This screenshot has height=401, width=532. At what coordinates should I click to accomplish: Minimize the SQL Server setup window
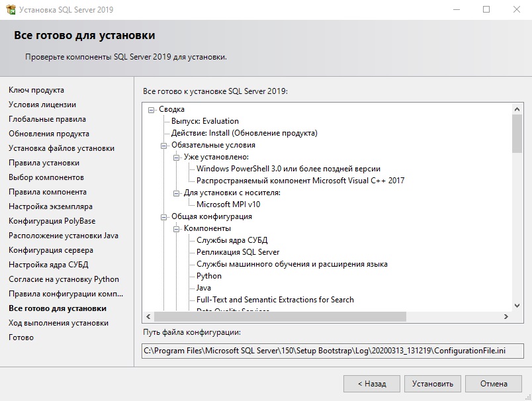click(x=457, y=9)
